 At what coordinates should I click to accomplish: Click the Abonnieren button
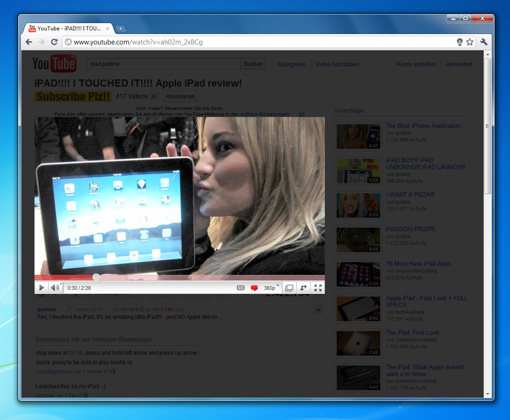(180, 97)
